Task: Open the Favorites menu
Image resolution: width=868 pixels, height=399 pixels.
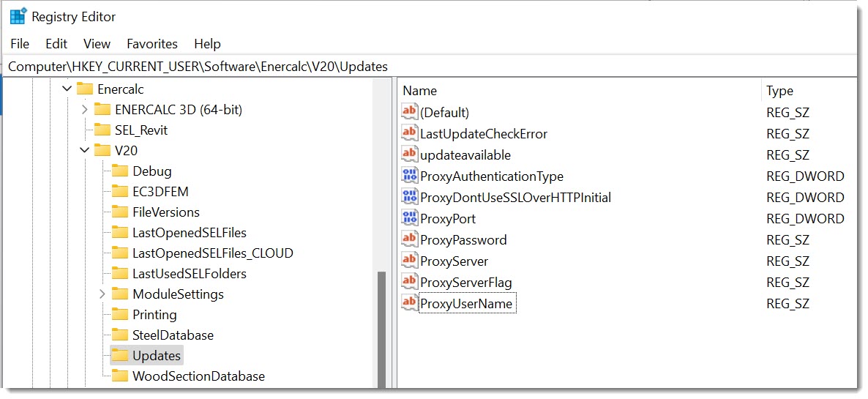Action: coord(152,44)
